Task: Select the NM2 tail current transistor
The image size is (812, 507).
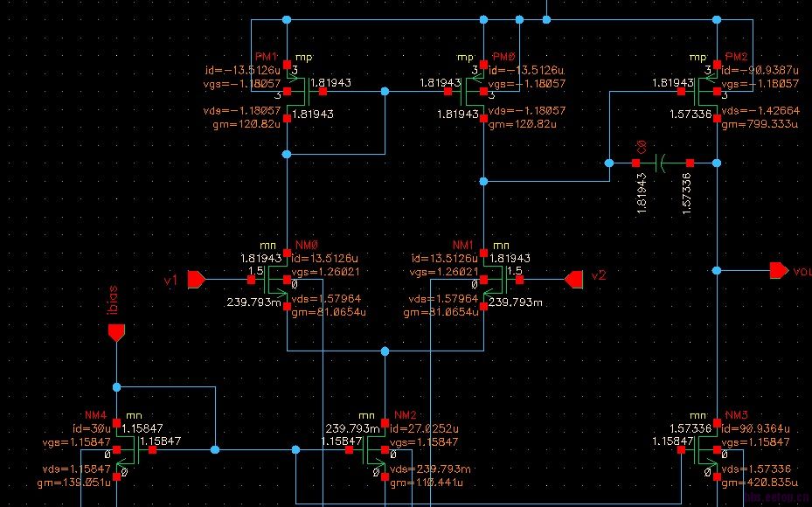Action: [371, 449]
